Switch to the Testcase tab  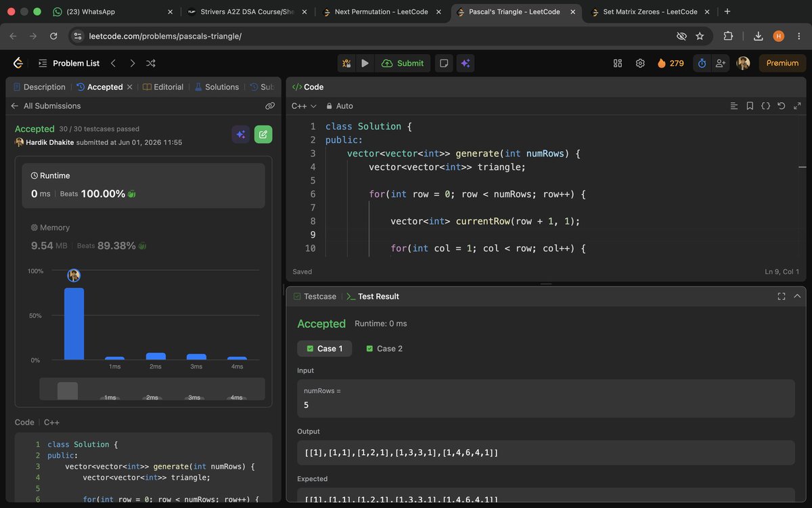(315, 296)
